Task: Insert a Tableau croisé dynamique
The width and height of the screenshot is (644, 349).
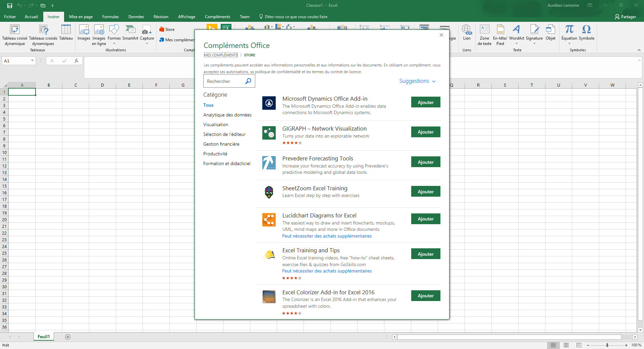Action: pyautogui.click(x=15, y=35)
